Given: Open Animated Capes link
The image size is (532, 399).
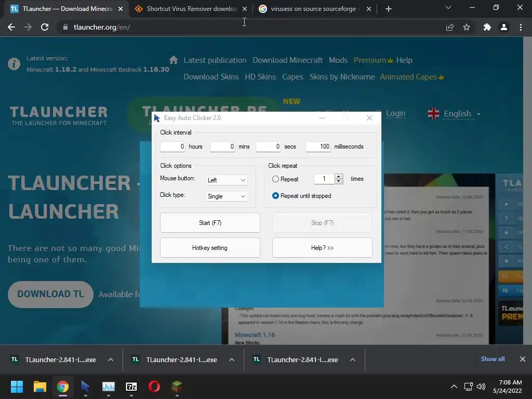Looking at the screenshot, I should click(x=412, y=77).
